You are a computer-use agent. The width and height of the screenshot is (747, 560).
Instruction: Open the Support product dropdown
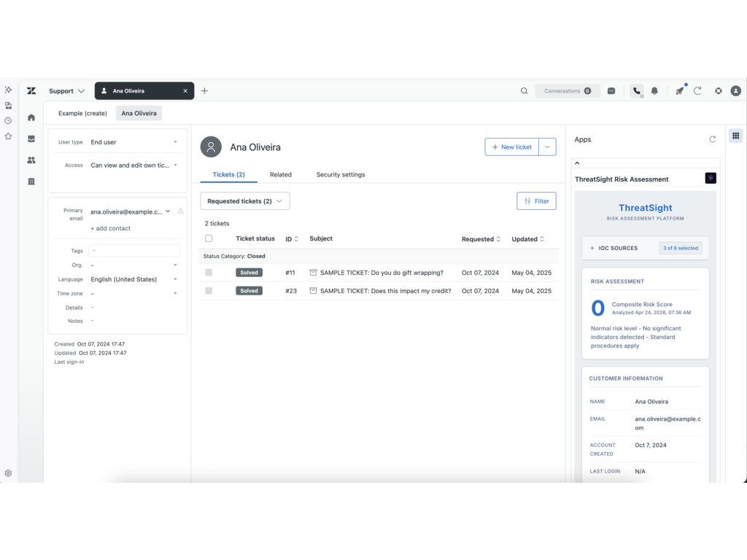(66, 91)
